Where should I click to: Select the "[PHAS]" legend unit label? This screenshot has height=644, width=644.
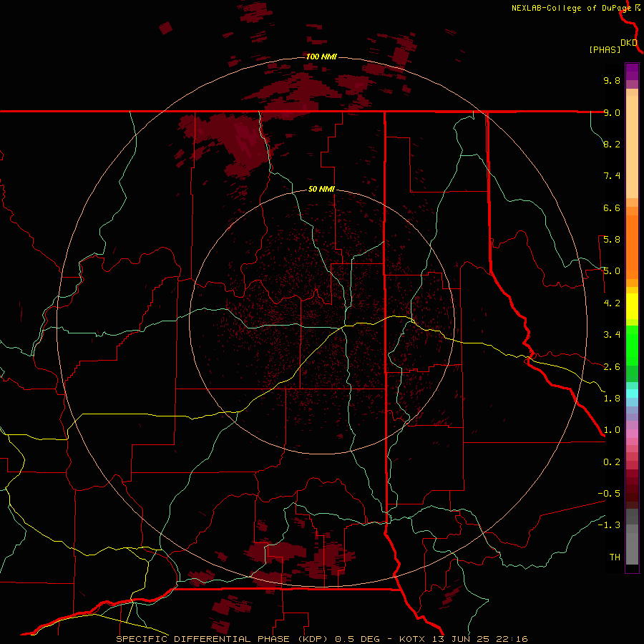click(605, 49)
